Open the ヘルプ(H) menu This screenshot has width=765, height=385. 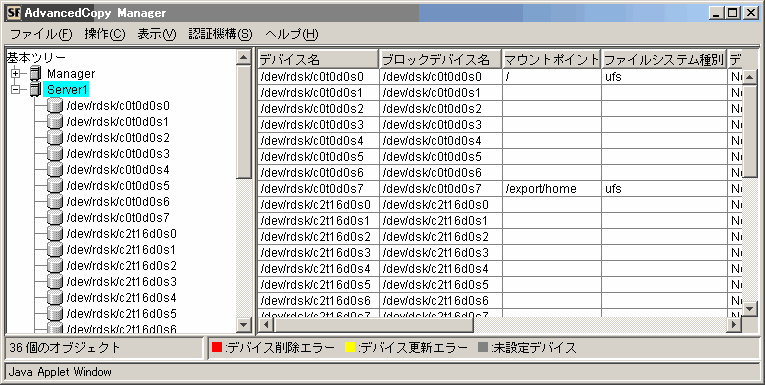click(x=292, y=34)
